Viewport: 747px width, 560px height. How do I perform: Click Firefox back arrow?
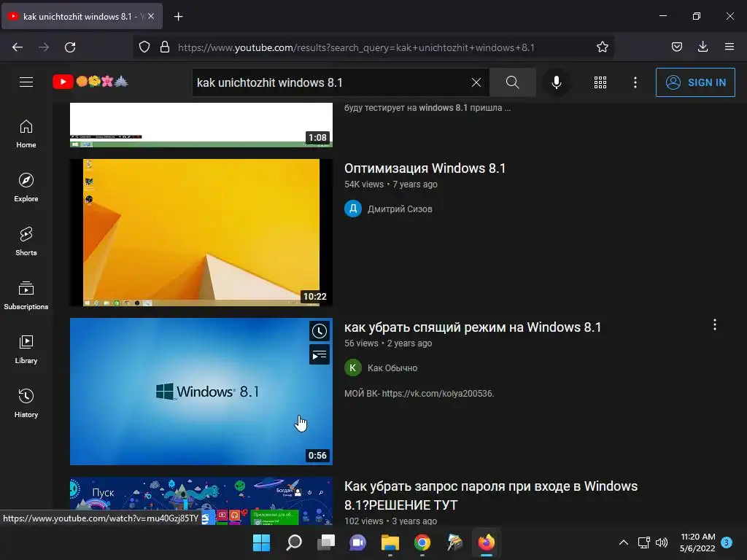[18, 47]
